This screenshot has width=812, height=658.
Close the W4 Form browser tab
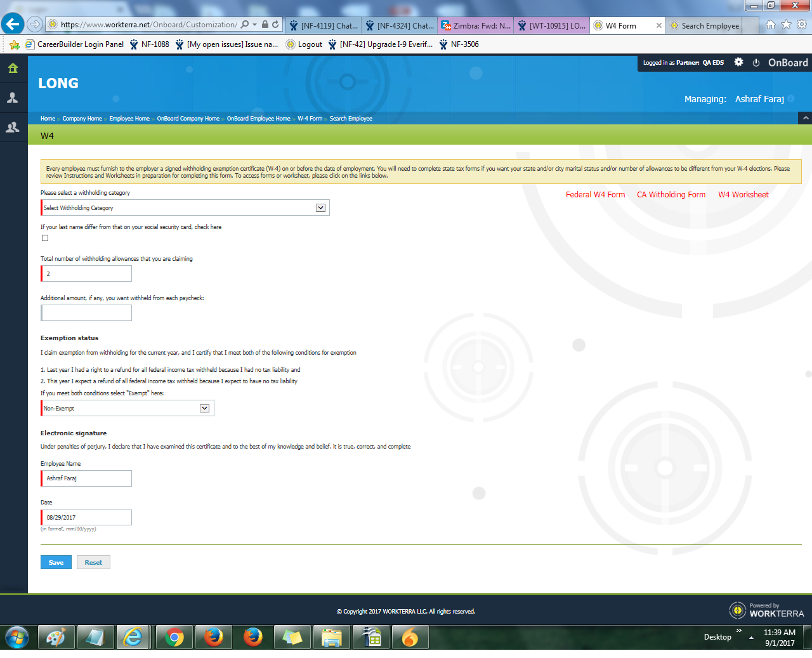(x=659, y=25)
